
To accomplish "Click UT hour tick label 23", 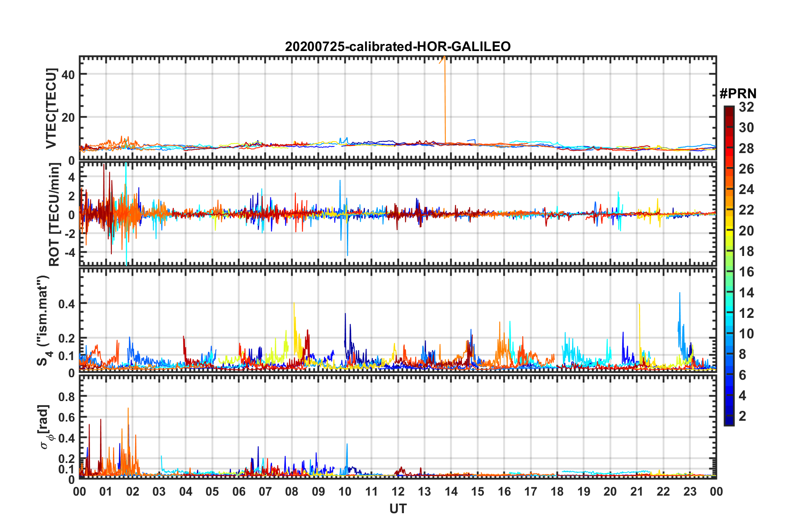I will click(690, 491).
